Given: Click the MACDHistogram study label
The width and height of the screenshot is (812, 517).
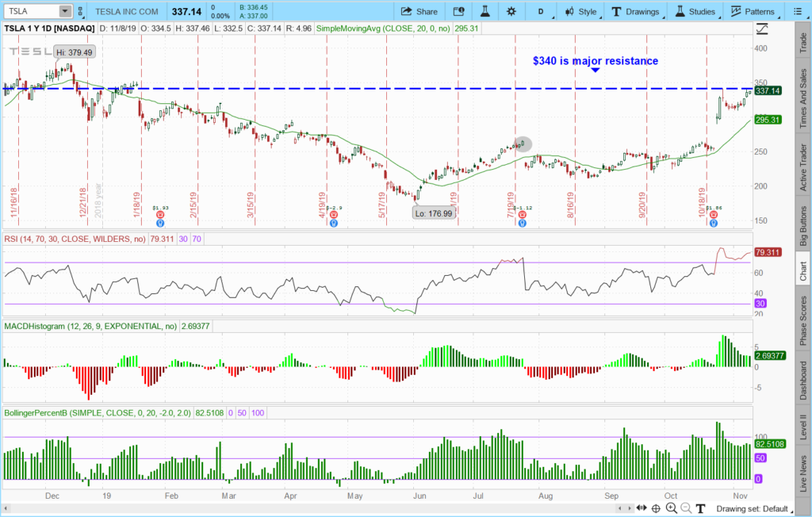Looking at the screenshot, I should pyautogui.click(x=90, y=327).
